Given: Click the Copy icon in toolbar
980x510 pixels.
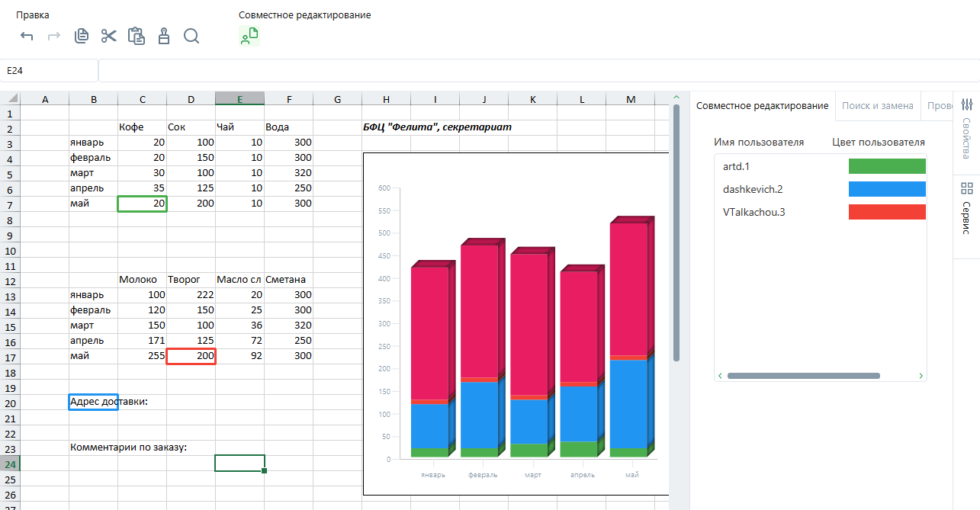Looking at the screenshot, I should coord(82,36).
